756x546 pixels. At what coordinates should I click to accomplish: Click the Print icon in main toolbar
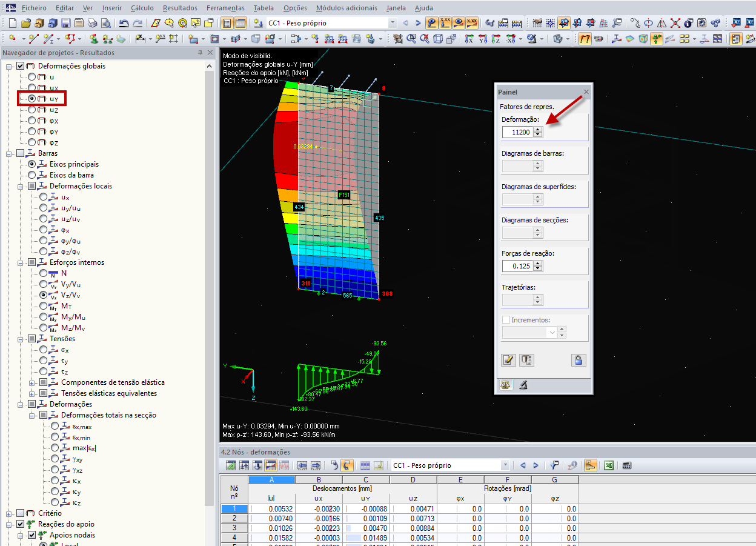(x=93, y=23)
